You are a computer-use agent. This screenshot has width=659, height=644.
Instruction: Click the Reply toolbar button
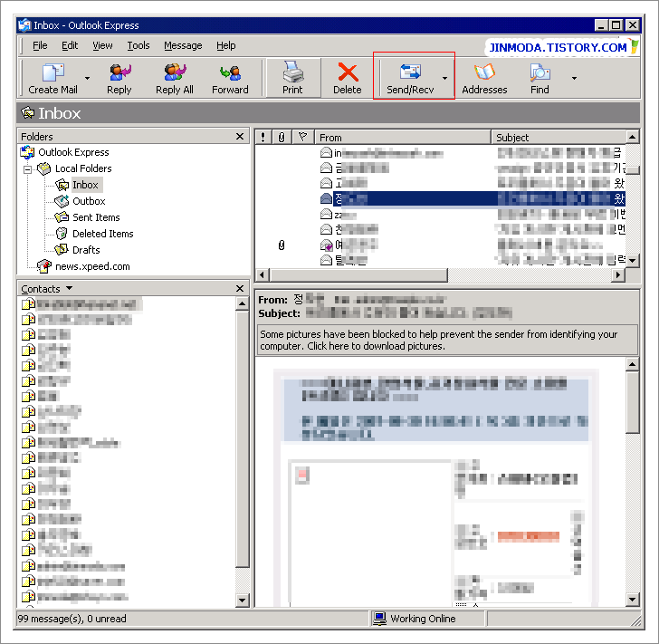pos(119,78)
